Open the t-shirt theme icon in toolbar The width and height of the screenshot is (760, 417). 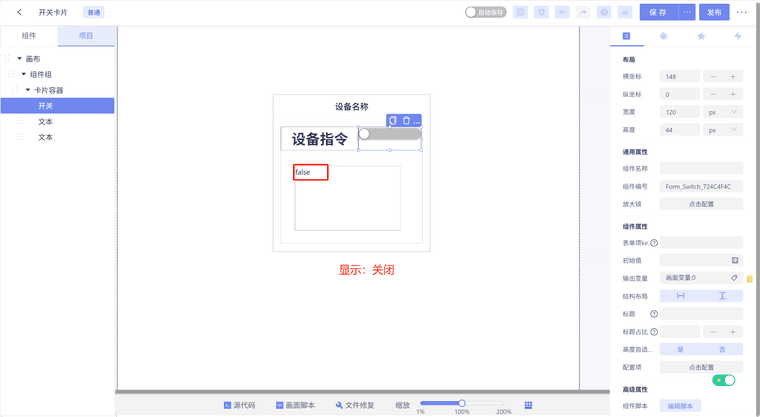tap(541, 12)
